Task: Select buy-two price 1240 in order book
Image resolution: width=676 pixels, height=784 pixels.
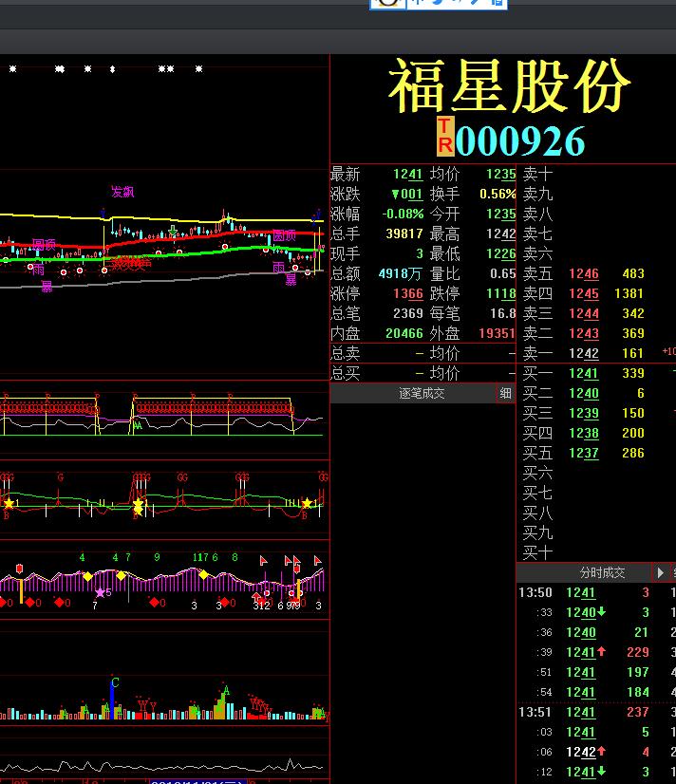Action: (584, 394)
